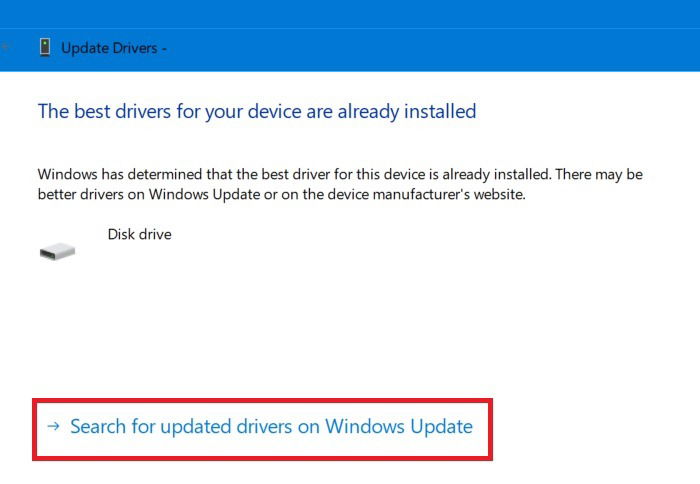Click the empty header area right of the title

(433, 49)
